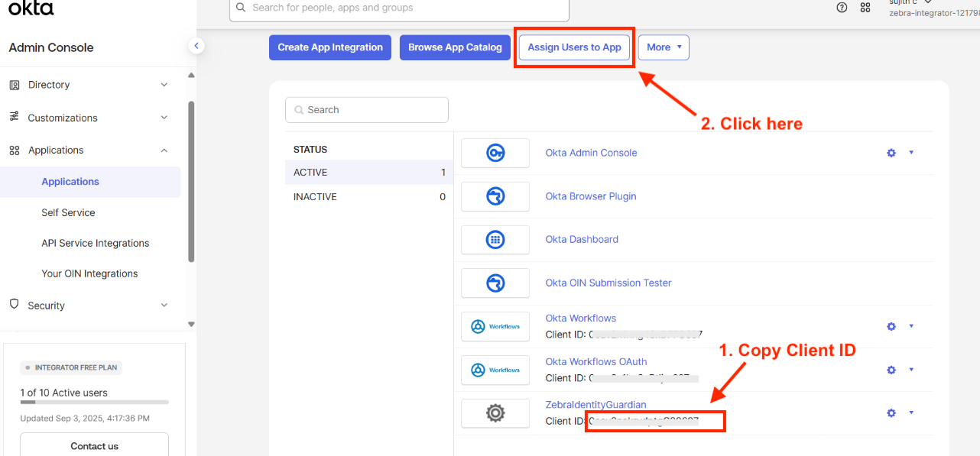Click the Okta Browser Plugin app icon

(x=495, y=196)
